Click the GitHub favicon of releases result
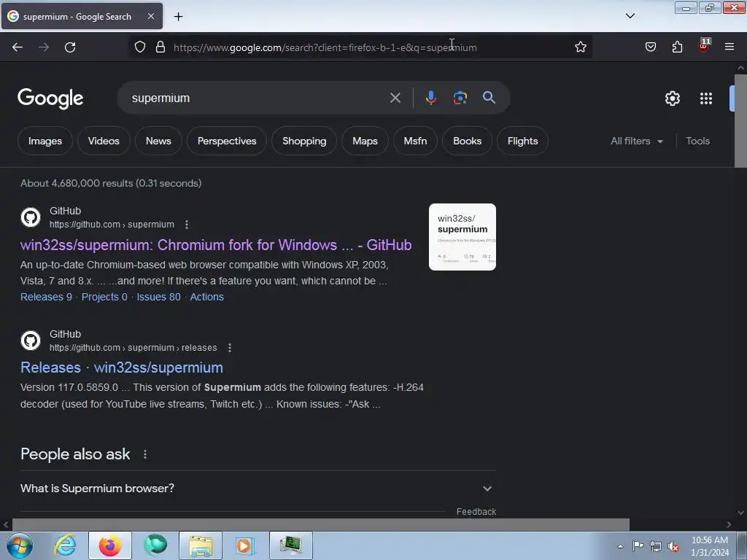The image size is (747, 560). [x=31, y=341]
